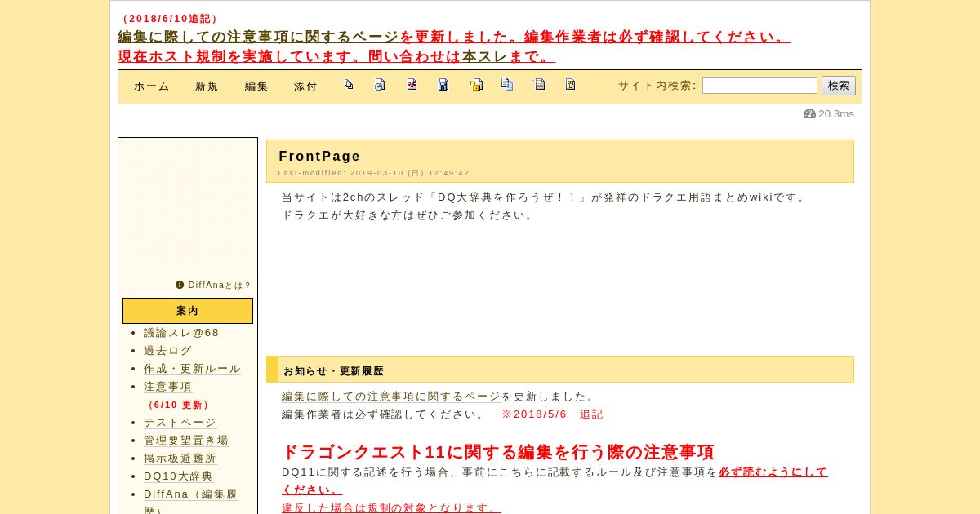980x514 pixels.
Task: Open DQ10大辞典 sidebar link
Action: click(x=179, y=476)
